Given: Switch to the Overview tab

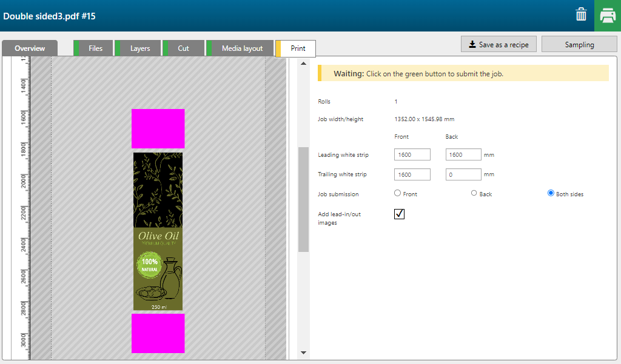Looking at the screenshot, I should pos(30,48).
